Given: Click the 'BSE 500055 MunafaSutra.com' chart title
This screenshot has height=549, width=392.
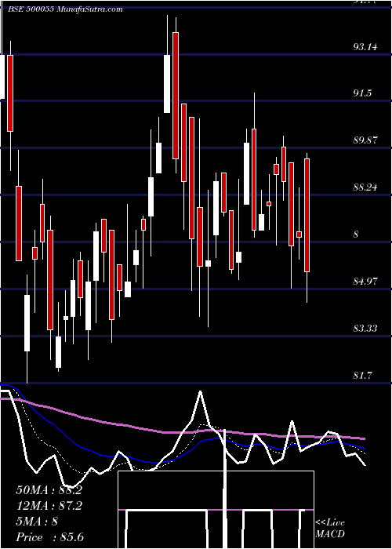Looking at the screenshot, I should pos(65,9).
